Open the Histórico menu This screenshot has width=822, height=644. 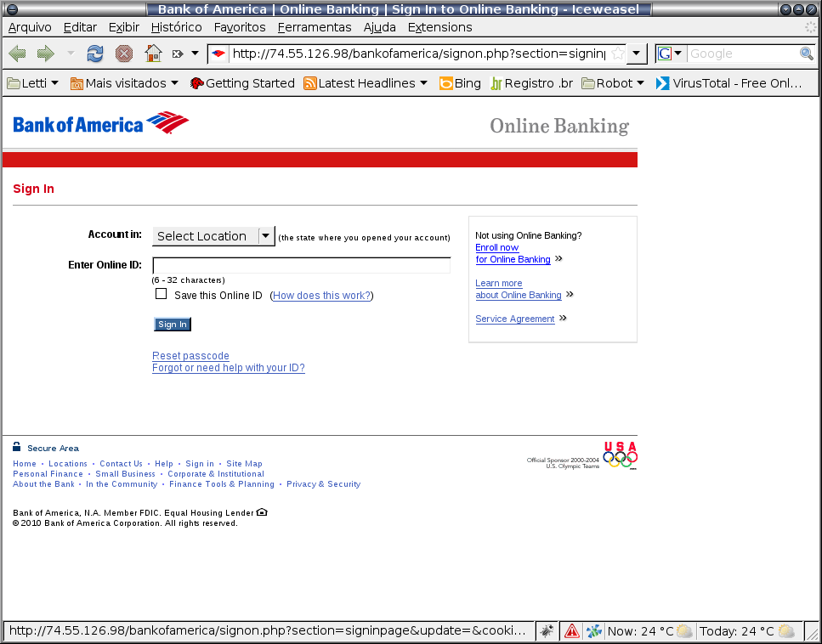click(176, 27)
